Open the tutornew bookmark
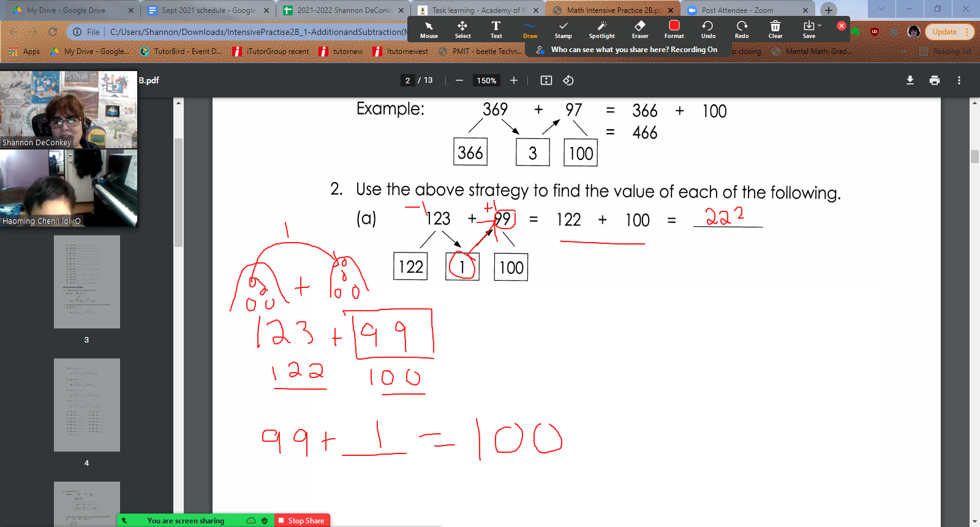The height and width of the screenshot is (527, 980). coord(341,51)
